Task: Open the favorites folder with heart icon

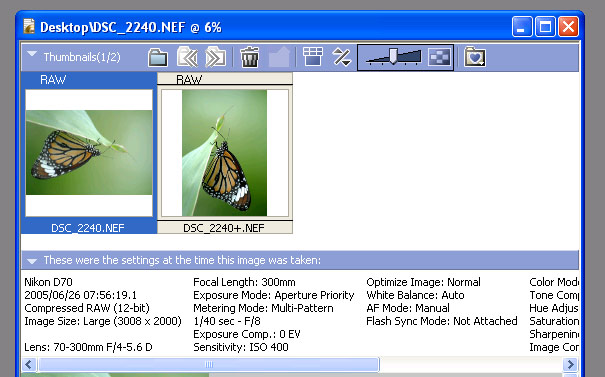Action: [x=475, y=57]
